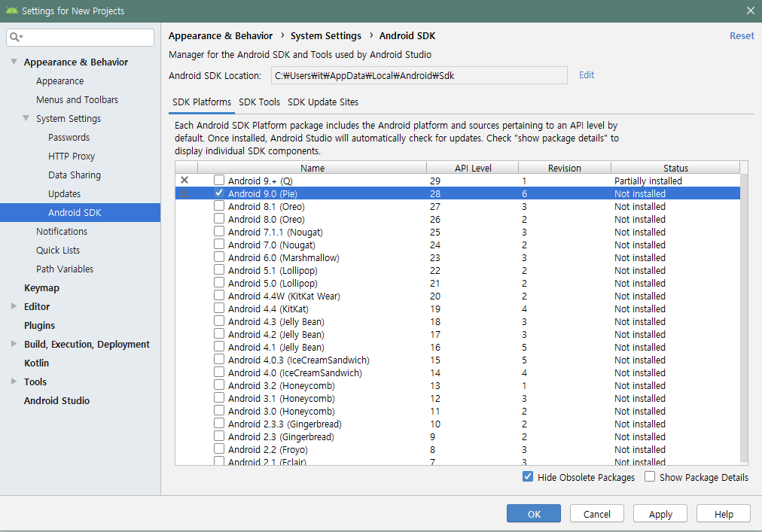The image size is (762, 532).
Task: Select the Android 4.0.3 (IceCreamSandwich) row
Action: [457, 360]
